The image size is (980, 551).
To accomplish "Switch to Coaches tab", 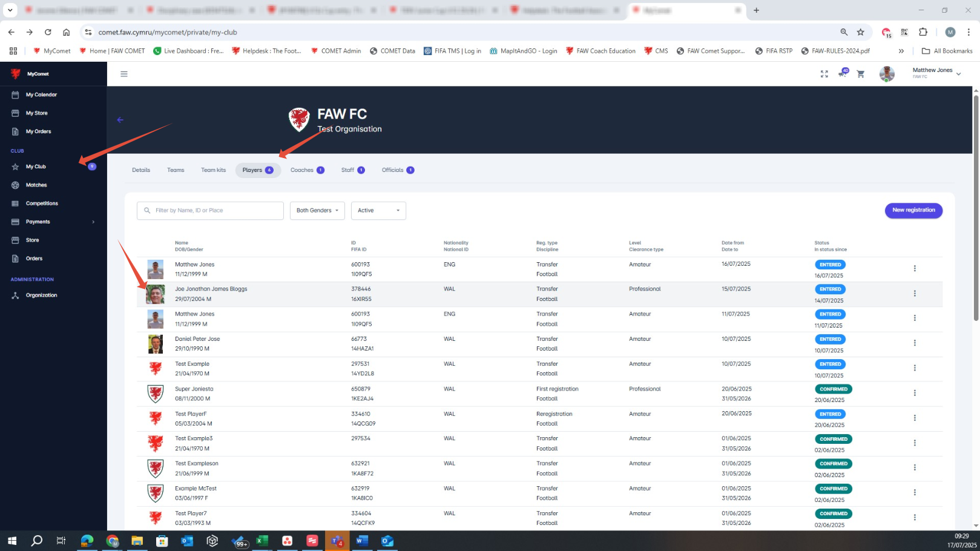I will [307, 170].
